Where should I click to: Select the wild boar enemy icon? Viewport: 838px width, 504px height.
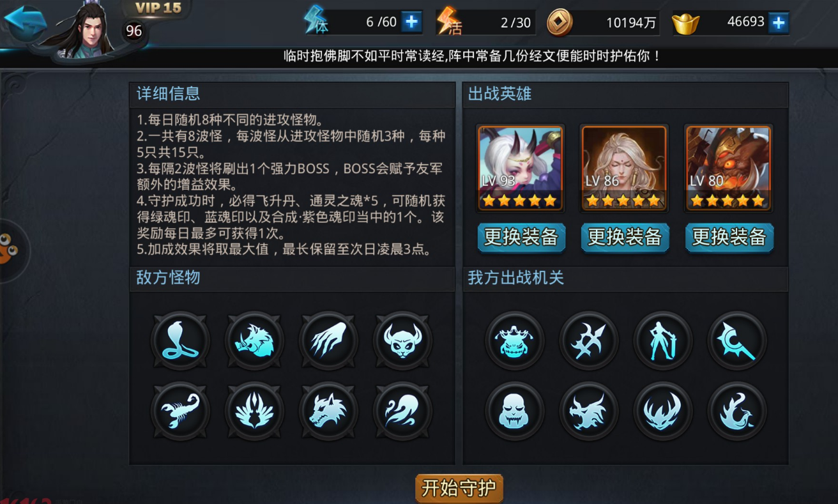(x=254, y=340)
